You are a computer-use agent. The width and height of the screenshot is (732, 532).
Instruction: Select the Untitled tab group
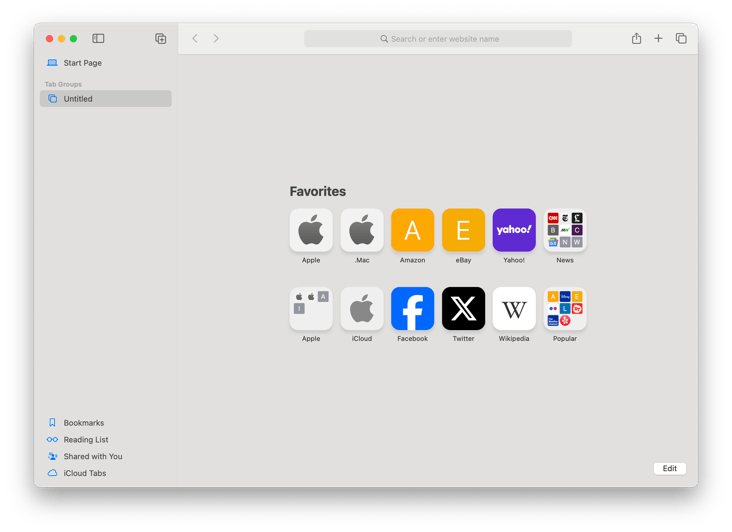106,98
